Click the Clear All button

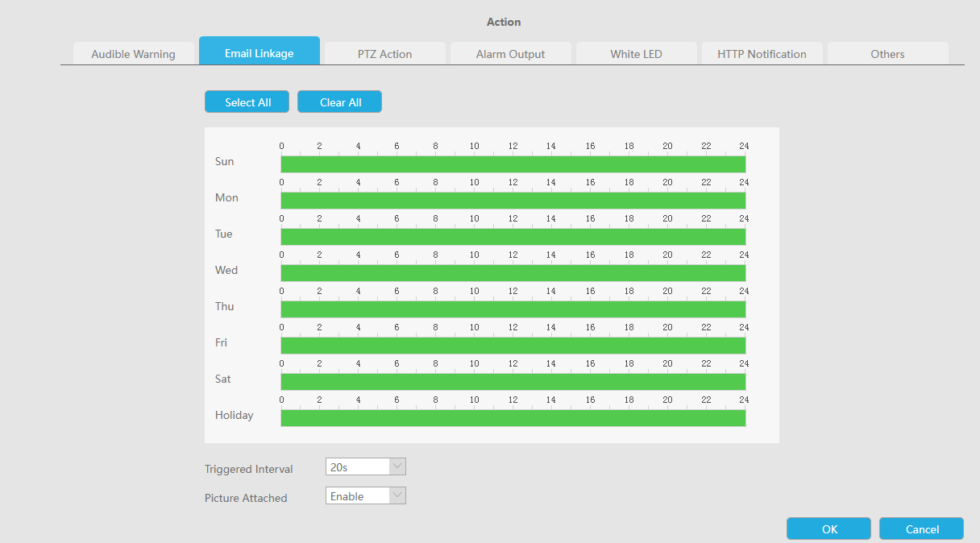340,102
